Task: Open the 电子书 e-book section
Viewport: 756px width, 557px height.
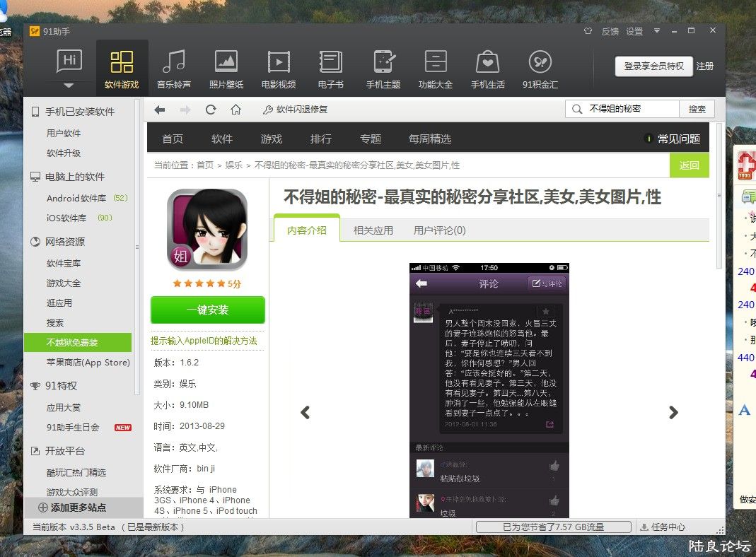Action: click(330, 69)
